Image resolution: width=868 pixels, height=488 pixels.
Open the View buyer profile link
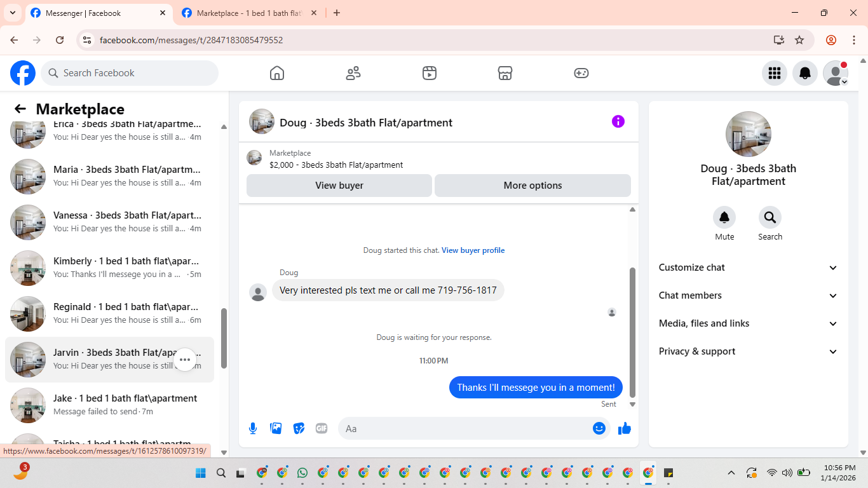tap(473, 250)
